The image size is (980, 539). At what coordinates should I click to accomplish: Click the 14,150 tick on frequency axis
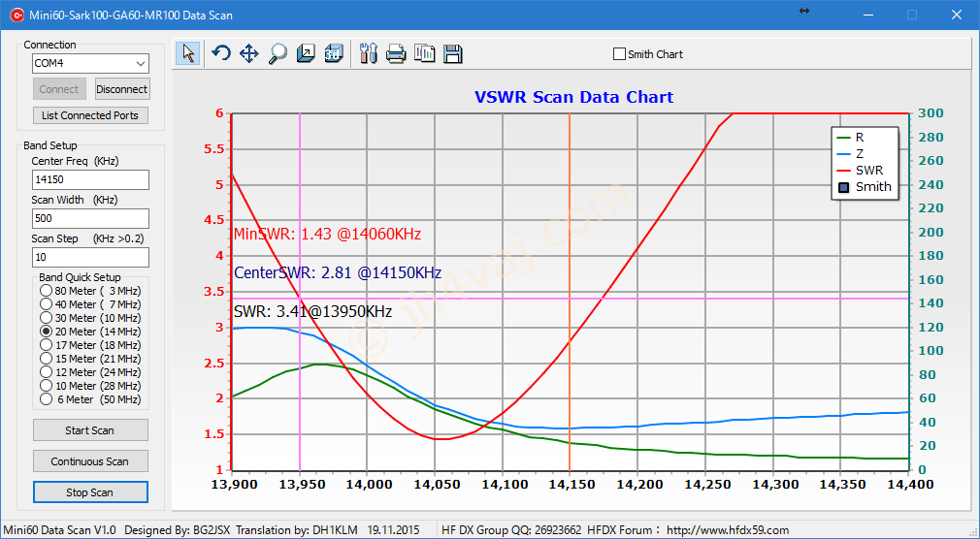tap(570, 485)
